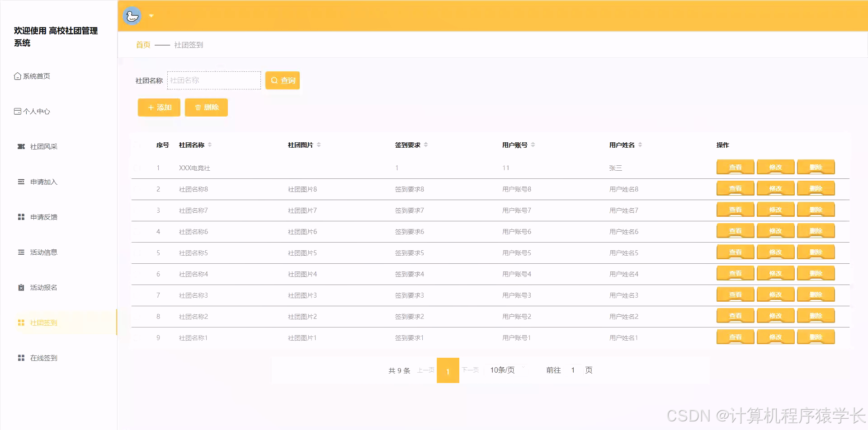This screenshot has width=868, height=430.
Task: Click 修改 for the 社团名称1 row
Action: point(776,337)
